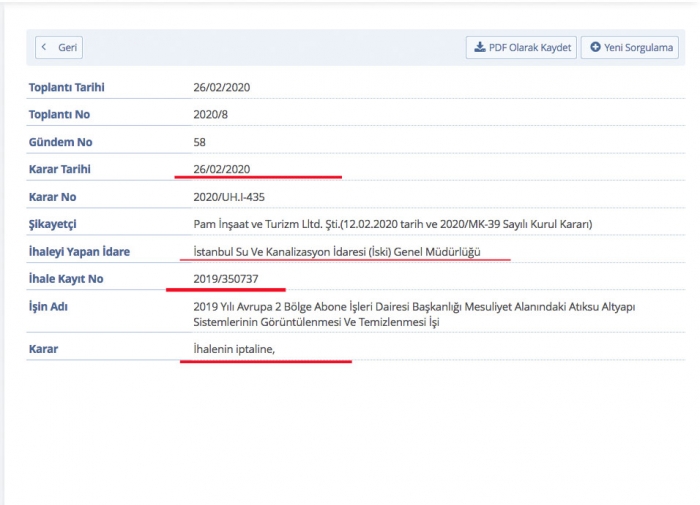Click the Karar field label
700x505 pixels.
tap(45, 349)
